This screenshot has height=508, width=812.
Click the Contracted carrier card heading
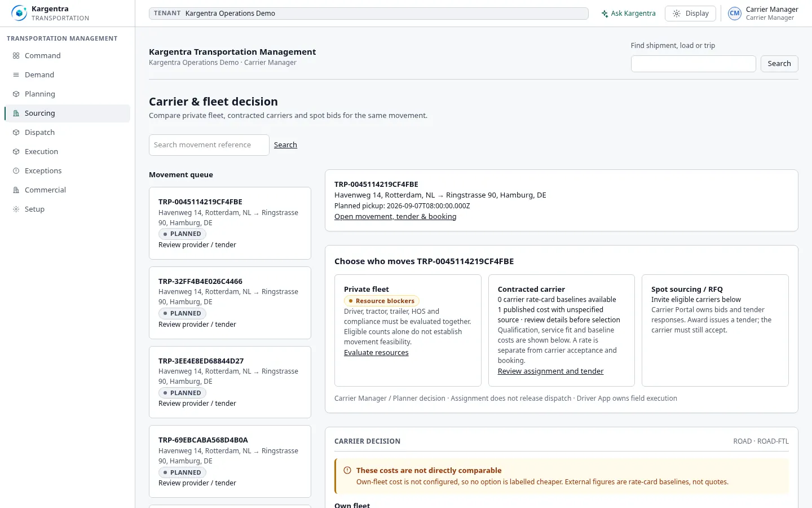531,289
